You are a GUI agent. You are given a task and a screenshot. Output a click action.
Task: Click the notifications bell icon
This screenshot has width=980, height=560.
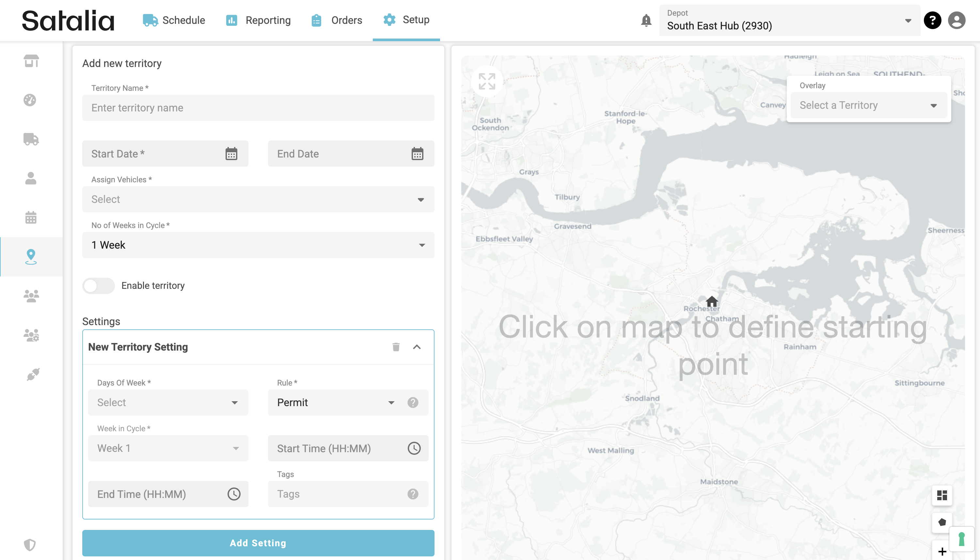point(646,20)
